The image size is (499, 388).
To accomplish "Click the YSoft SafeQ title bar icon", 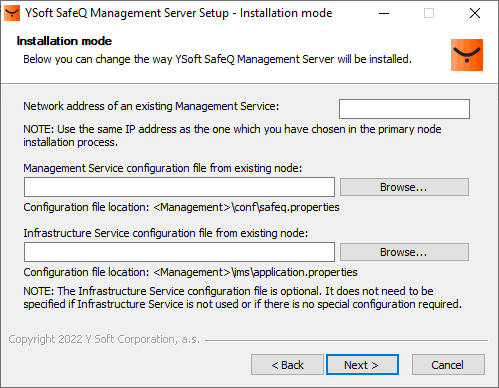I will [x=12, y=13].
